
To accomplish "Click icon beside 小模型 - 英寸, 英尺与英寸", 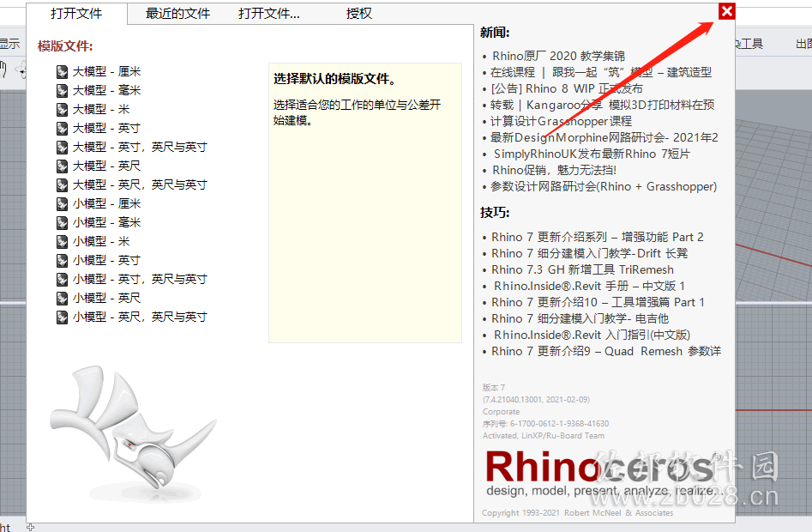I will (x=62, y=280).
